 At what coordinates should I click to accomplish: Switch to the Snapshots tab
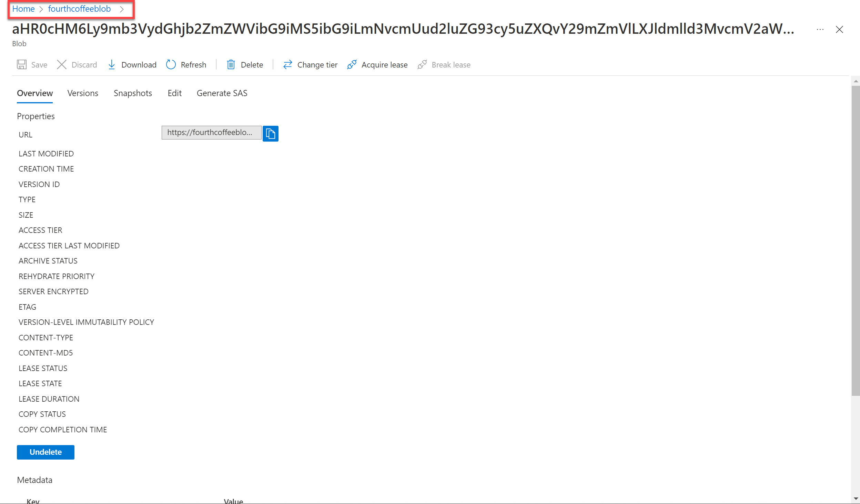click(133, 93)
